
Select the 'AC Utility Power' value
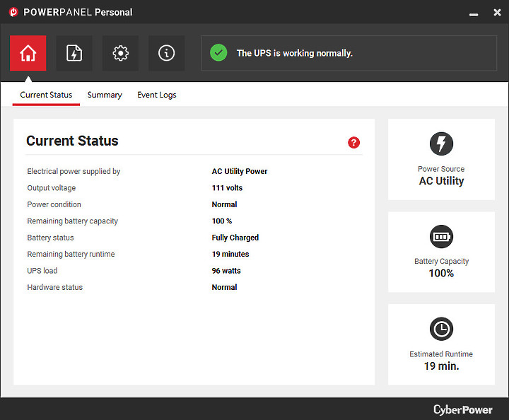(x=240, y=171)
